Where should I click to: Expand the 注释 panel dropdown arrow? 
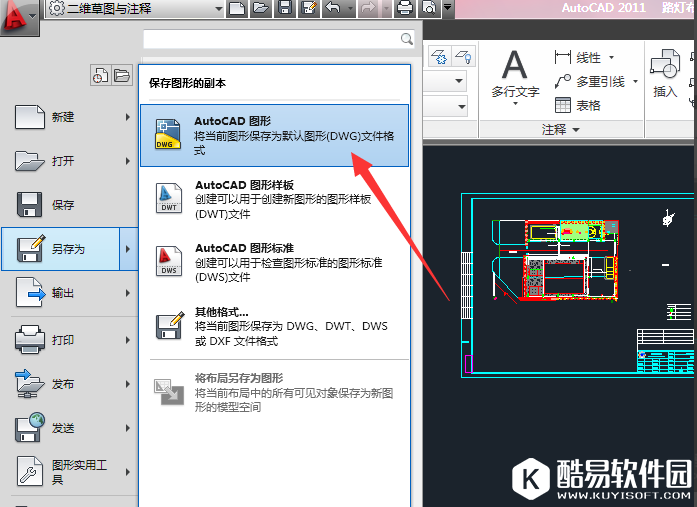577,130
